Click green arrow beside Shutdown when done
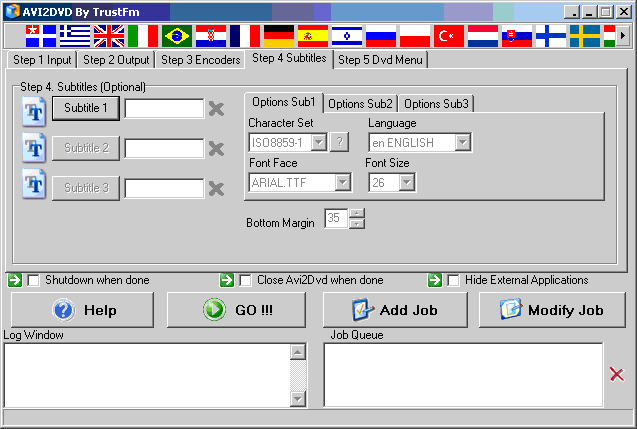Viewport: 637px width, 429px height. 15,280
